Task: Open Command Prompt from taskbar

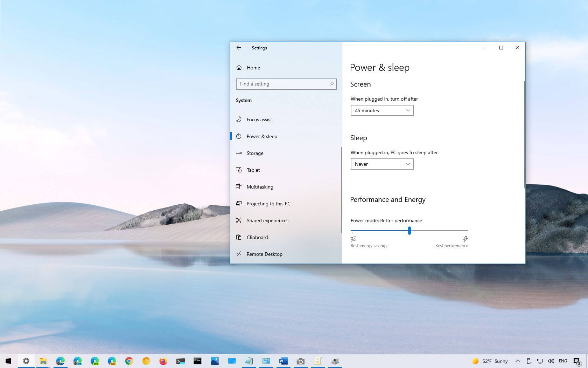Action: coord(197,361)
